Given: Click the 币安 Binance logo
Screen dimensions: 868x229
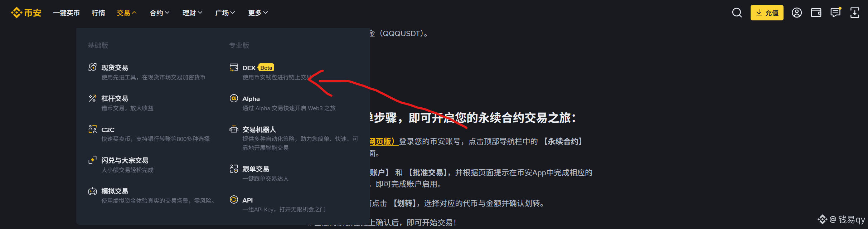Looking at the screenshot, I should pos(26,13).
